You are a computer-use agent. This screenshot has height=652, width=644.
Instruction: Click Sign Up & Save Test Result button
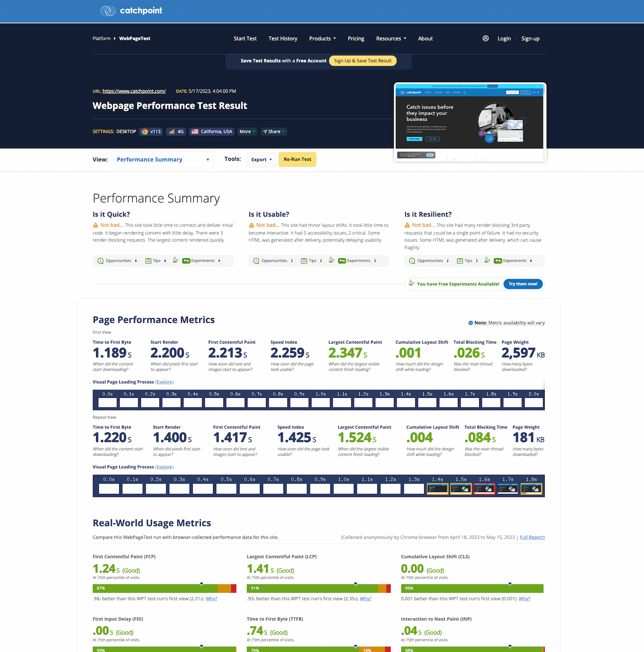[363, 61]
